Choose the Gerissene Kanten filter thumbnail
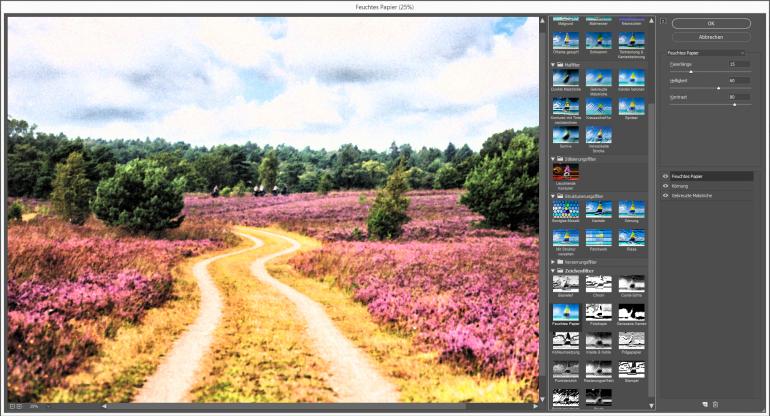The height and width of the screenshot is (416, 770). pyautogui.click(x=632, y=312)
